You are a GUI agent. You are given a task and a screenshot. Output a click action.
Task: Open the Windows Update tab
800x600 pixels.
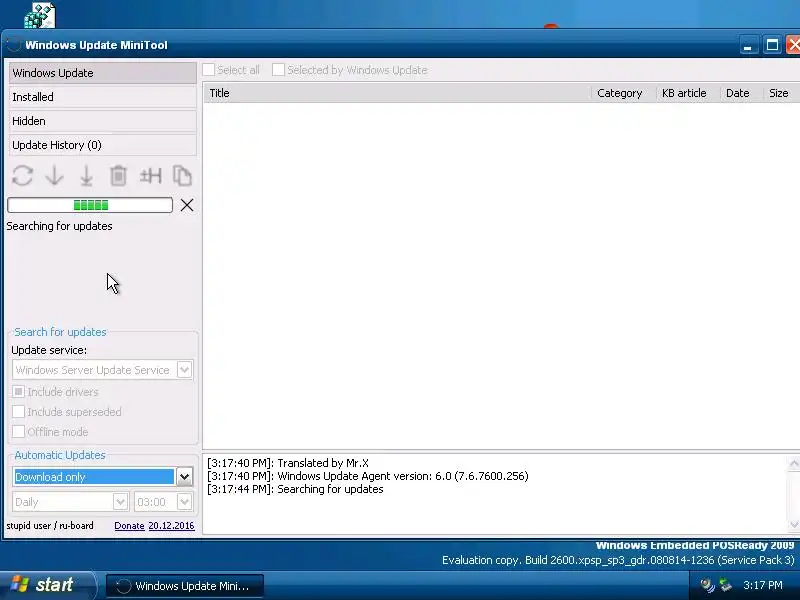(x=103, y=73)
